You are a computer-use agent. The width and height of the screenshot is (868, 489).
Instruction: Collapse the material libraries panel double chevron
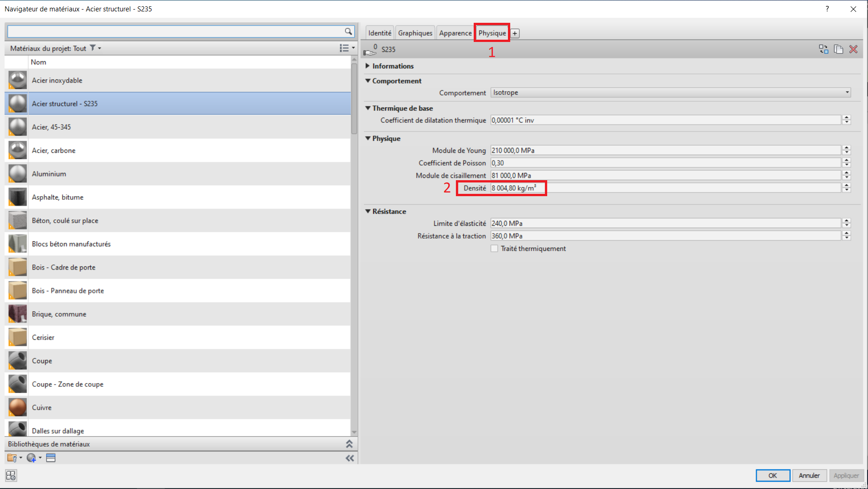349,444
